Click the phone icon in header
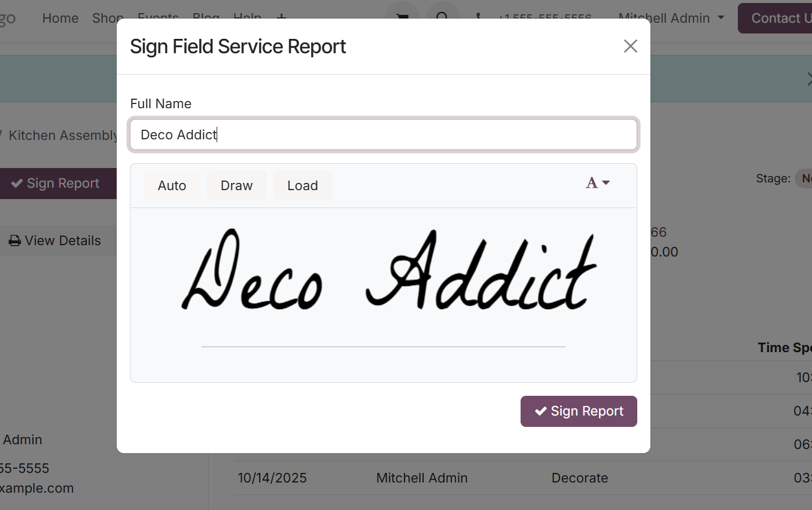This screenshot has height=510, width=812. pos(479,18)
